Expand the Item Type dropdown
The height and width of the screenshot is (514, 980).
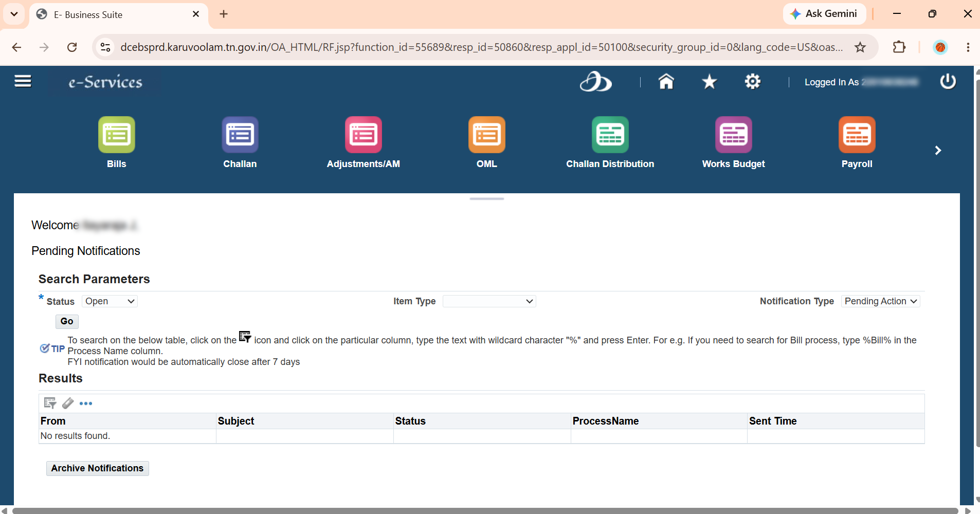(489, 301)
